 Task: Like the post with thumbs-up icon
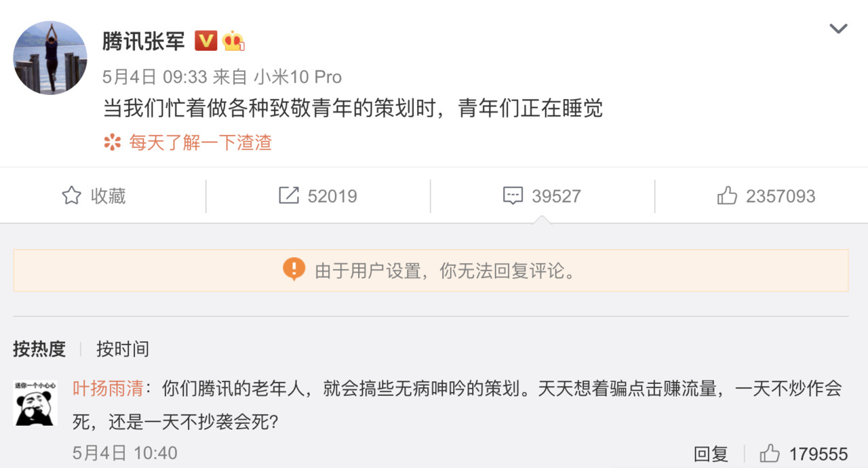coord(727,196)
